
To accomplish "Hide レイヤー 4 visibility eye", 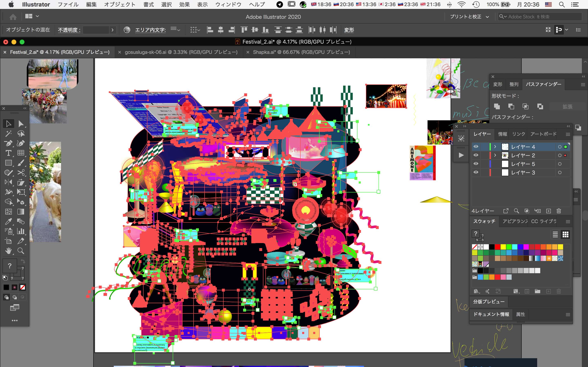I will click(476, 147).
